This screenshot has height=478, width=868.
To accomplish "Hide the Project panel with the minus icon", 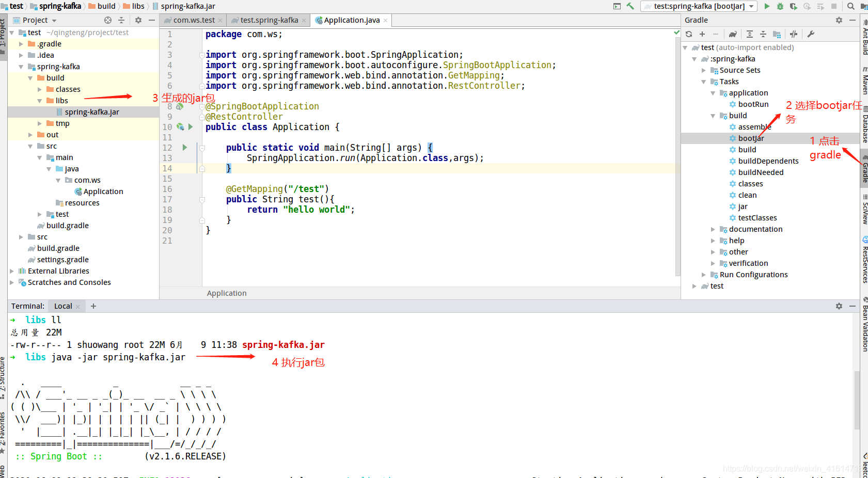I will coord(152,20).
